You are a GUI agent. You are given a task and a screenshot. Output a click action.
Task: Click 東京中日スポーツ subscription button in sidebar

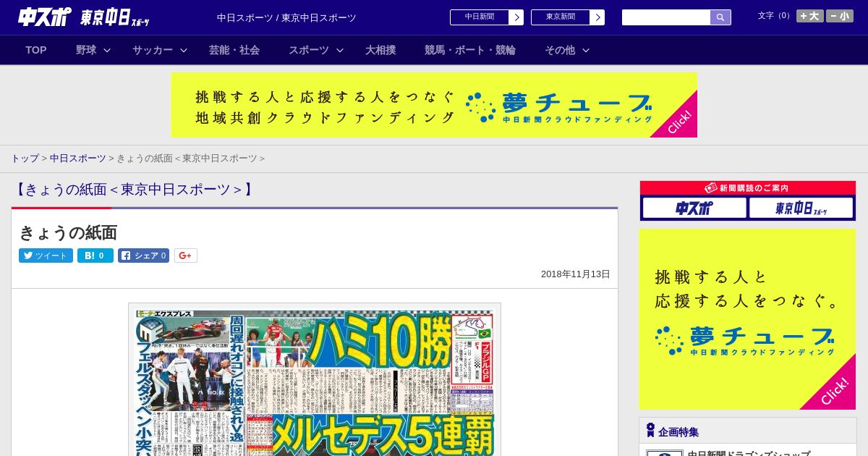click(x=801, y=208)
